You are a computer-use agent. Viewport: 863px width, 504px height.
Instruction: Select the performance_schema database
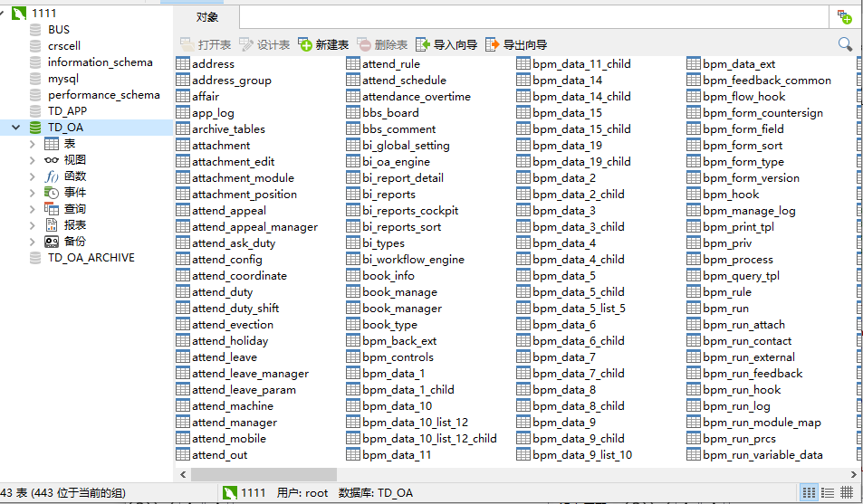coord(103,95)
